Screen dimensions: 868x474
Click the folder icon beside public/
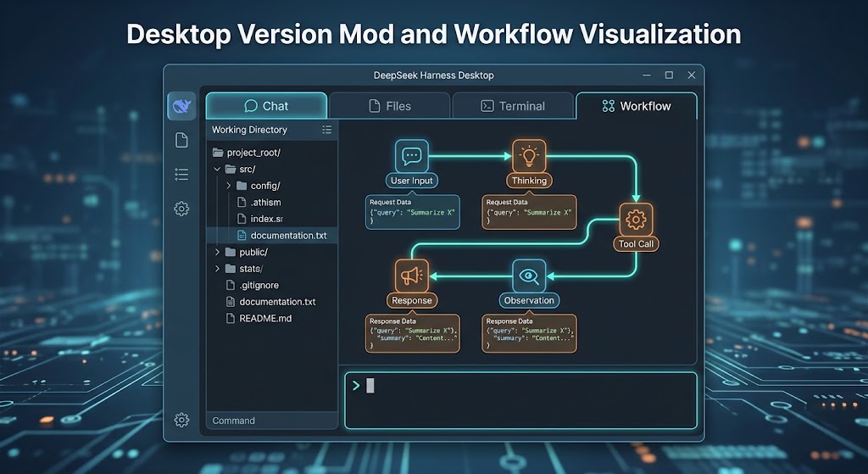click(x=231, y=252)
